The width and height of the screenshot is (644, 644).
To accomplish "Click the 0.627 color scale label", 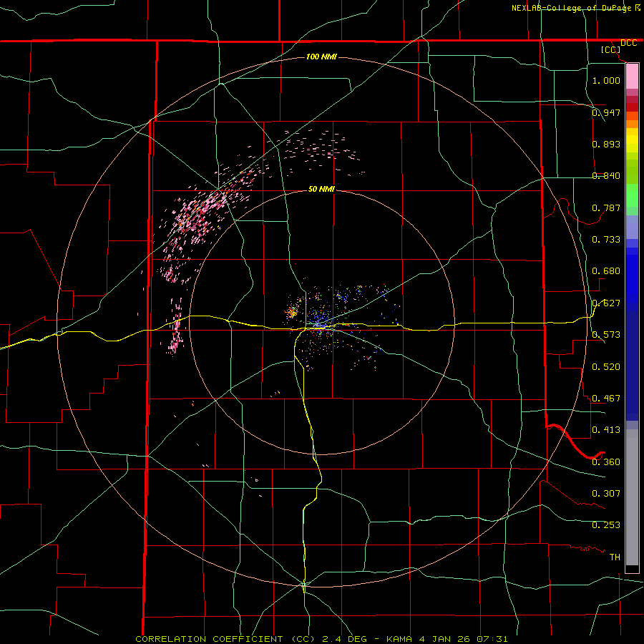I will pyautogui.click(x=606, y=303).
